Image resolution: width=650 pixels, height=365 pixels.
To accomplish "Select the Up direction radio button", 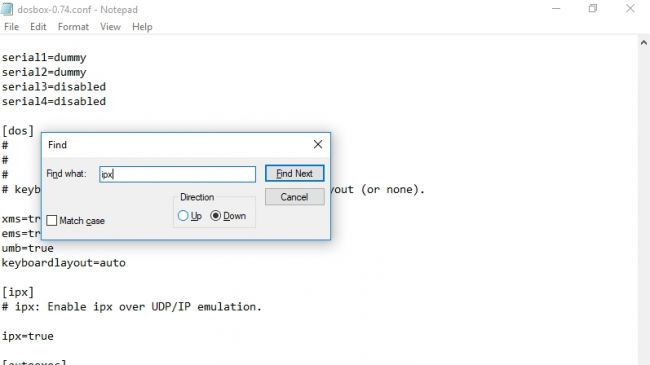I will [x=183, y=216].
